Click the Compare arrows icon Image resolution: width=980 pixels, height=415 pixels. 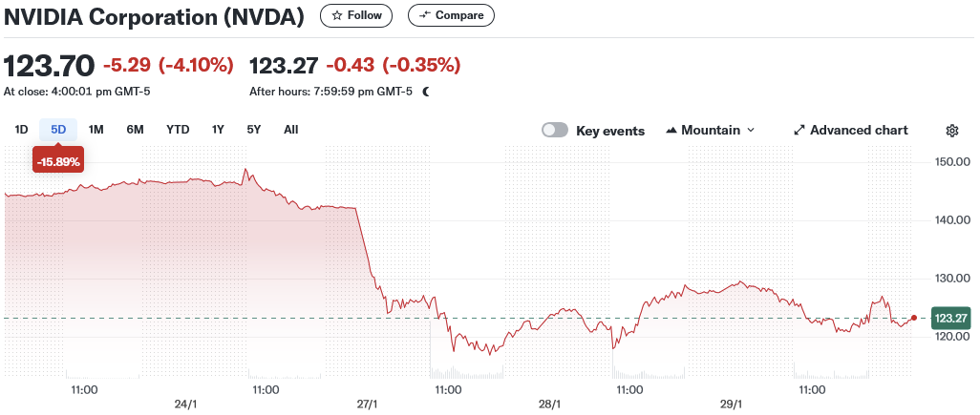pos(425,15)
